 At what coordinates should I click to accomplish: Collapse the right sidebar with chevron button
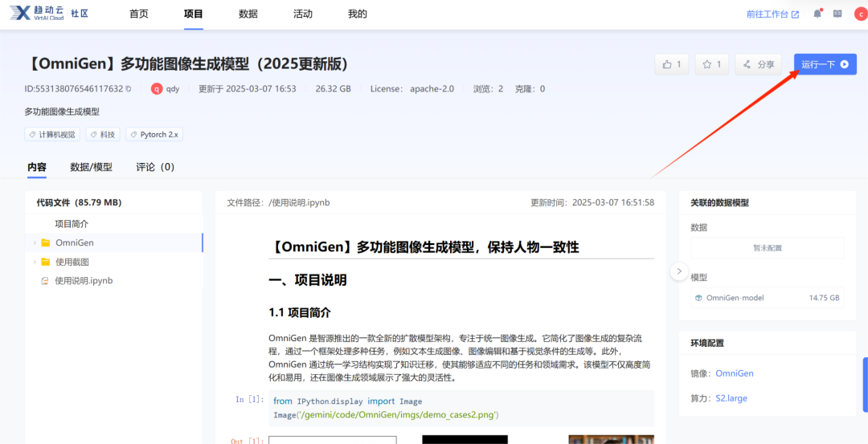point(678,271)
